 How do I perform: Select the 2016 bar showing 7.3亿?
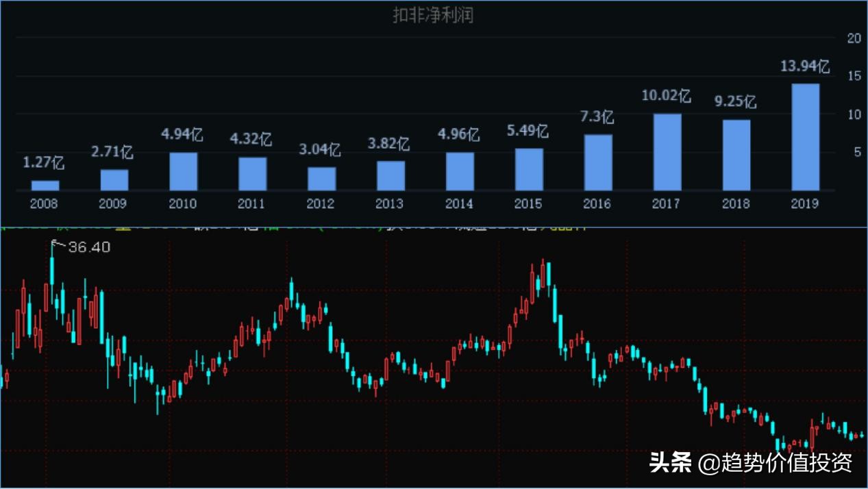[597, 162]
